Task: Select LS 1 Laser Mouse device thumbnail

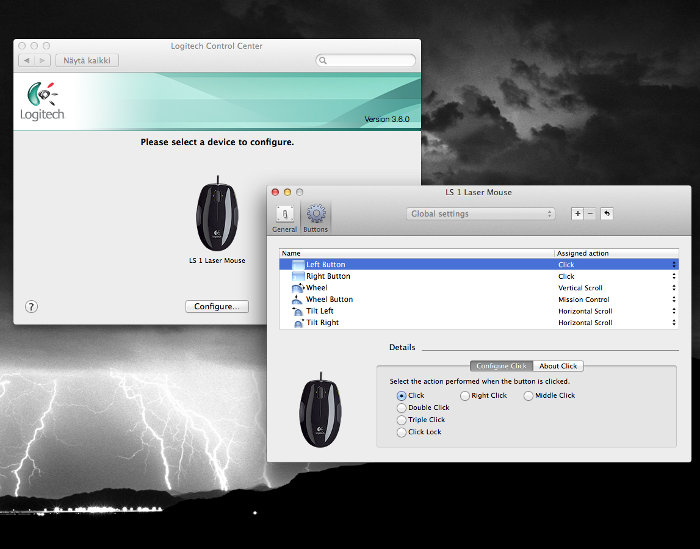Action: 217,213
